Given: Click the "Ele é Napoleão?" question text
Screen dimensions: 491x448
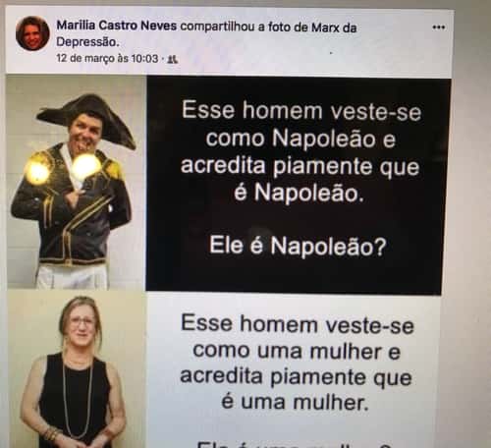Looking at the screenshot, I should tap(298, 246).
